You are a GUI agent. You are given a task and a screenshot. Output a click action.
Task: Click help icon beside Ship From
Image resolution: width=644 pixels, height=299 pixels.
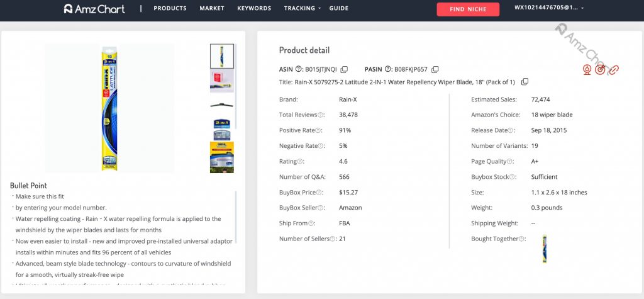coord(311,223)
